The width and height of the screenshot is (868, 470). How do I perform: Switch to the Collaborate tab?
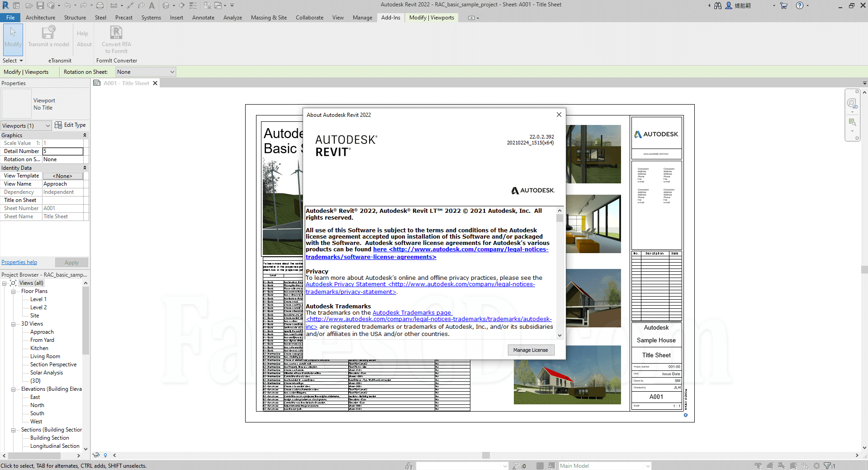(x=309, y=18)
